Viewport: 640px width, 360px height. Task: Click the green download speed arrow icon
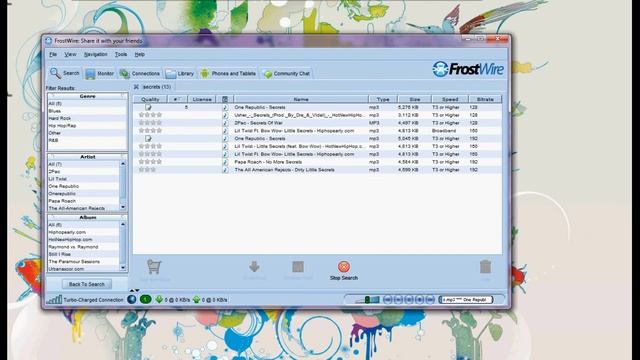pyautogui.click(x=159, y=300)
